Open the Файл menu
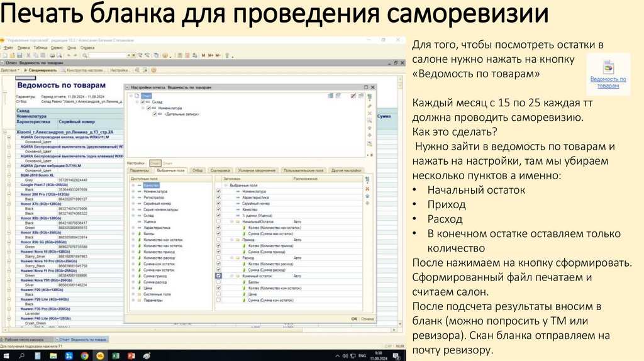The width and height of the screenshot is (644, 361). (8, 48)
